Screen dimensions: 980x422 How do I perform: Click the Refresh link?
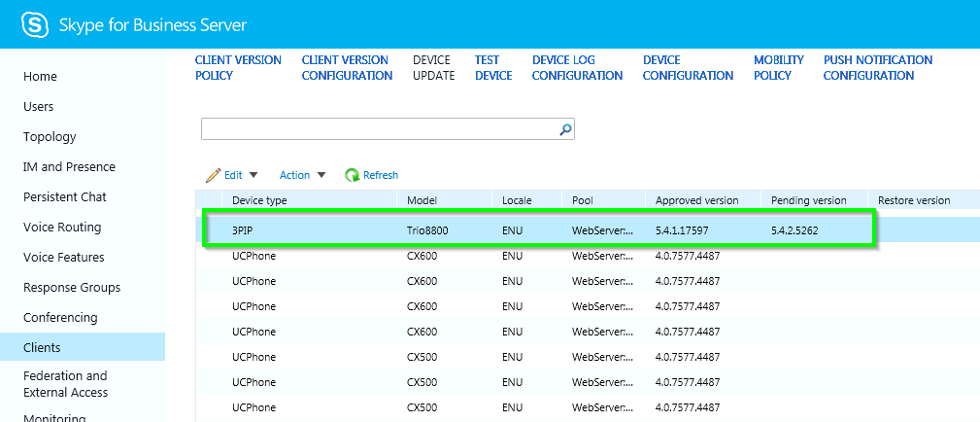pyautogui.click(x=381, y=175)
